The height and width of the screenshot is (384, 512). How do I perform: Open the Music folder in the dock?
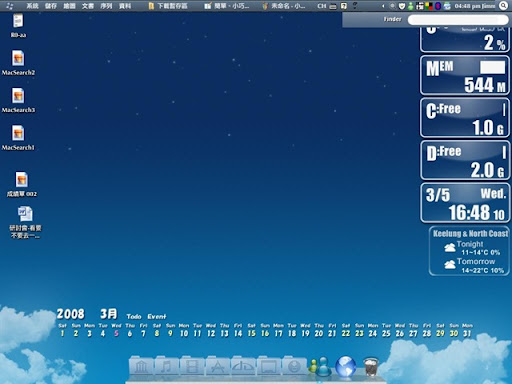tap(167, 366)
